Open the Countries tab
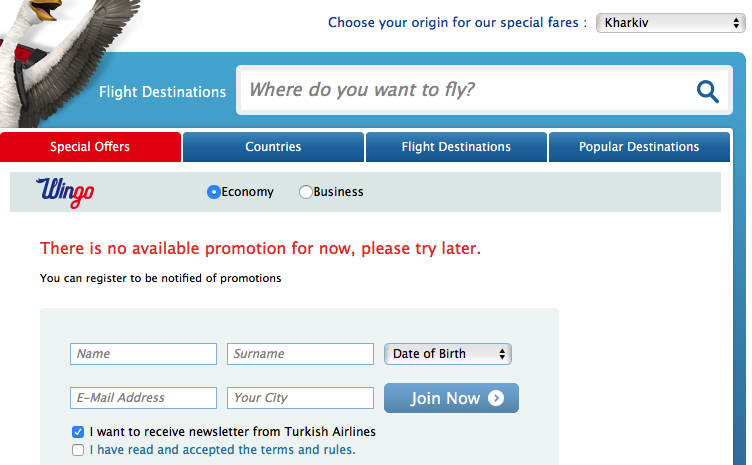The width and height of the screenshot is (752, 465). point(273,147)
